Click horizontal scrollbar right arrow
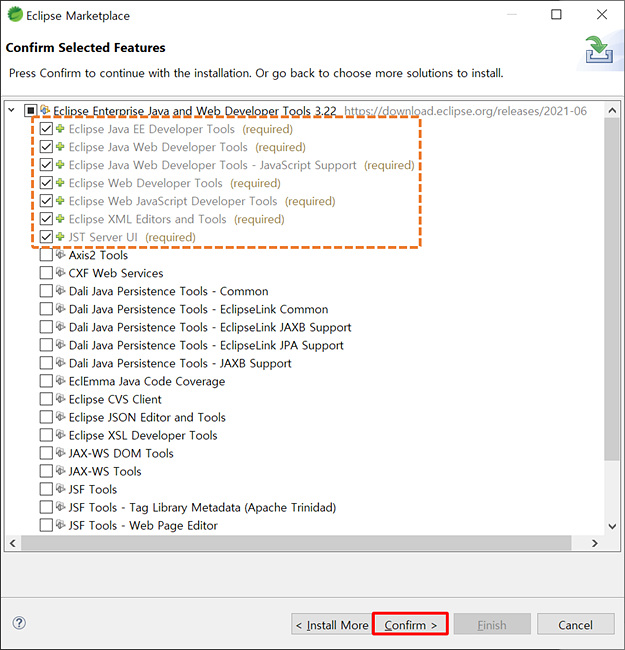This screenshot has height=650, width=625. point(595,543)
